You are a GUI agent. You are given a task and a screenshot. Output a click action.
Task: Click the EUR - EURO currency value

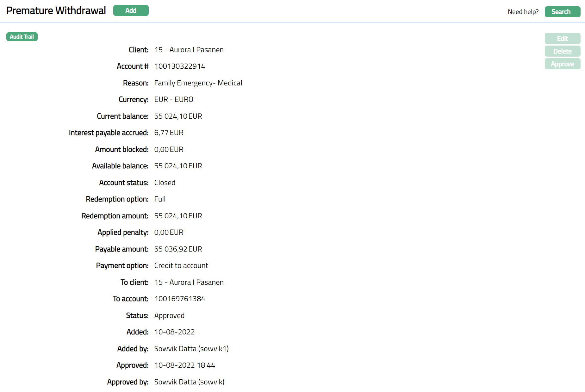174,99
